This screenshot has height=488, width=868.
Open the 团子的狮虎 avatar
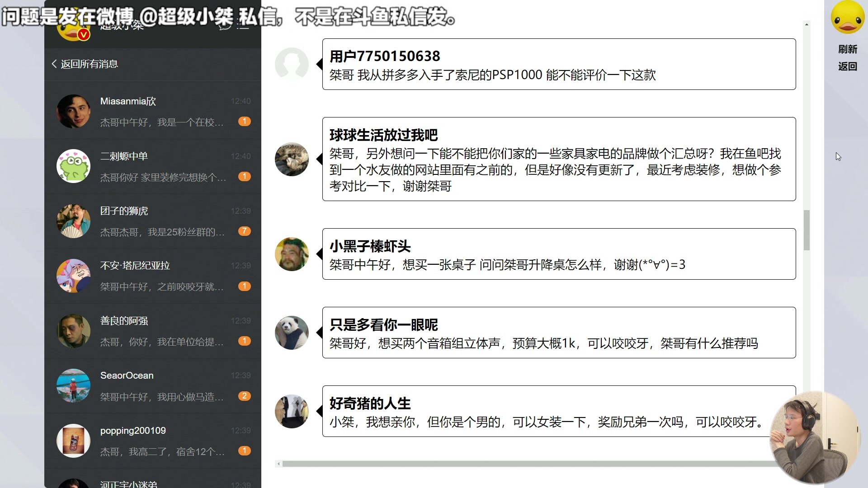point(73,221)
